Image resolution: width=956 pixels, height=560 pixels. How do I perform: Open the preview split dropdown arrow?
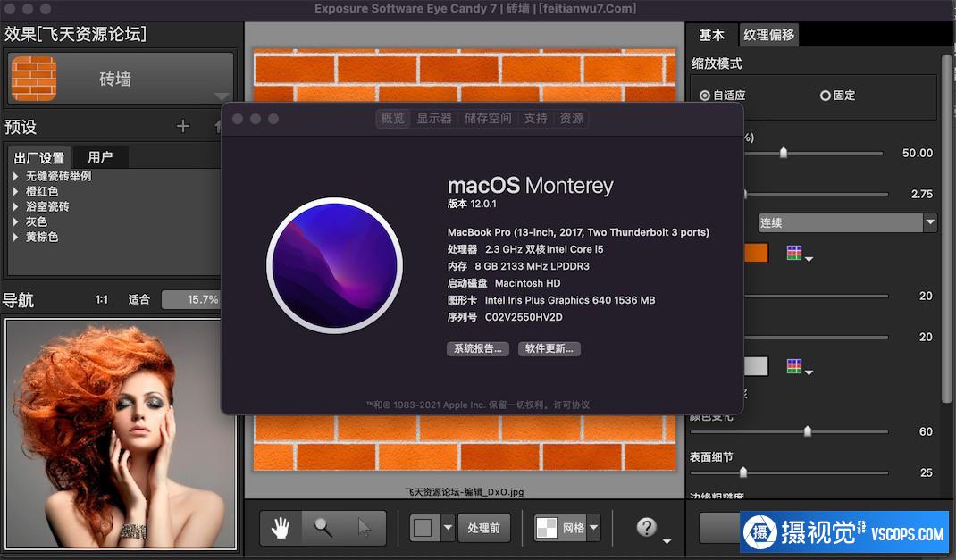(x=448, y=528)
